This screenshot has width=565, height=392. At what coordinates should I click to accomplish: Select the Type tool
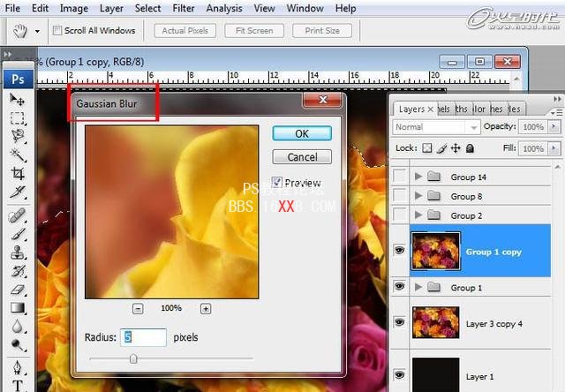click(x=17, y=386)
